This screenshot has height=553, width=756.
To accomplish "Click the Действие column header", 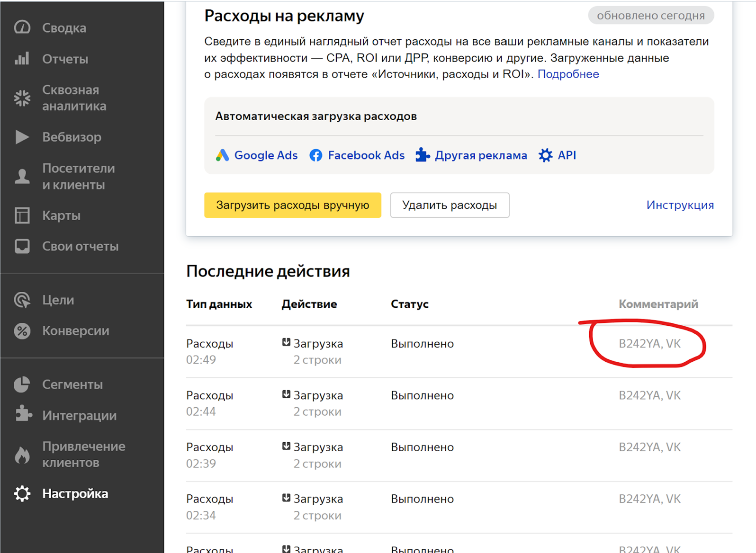I will [x=309, y=304].
